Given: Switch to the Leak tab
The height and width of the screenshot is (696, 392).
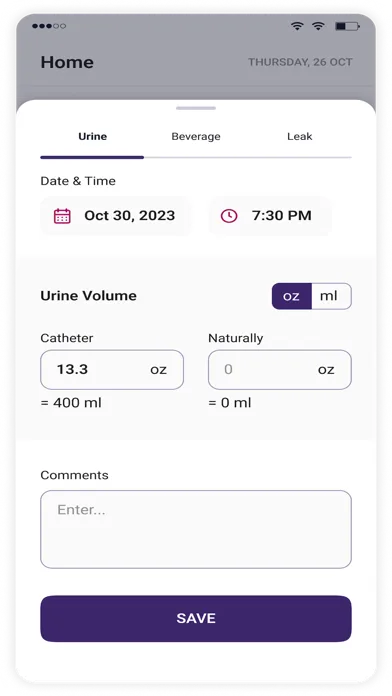Looking at the screenshot, I should [300, 136].
